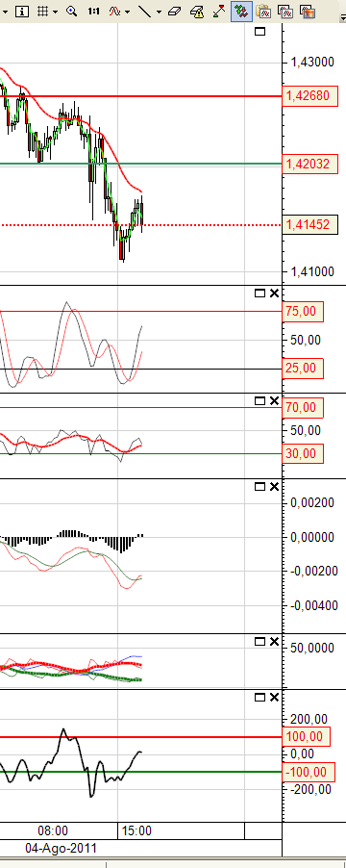Close the MACD histogram panel
Image resolution: width=346 pixels, height=868 pixels.
click(274, 487)
